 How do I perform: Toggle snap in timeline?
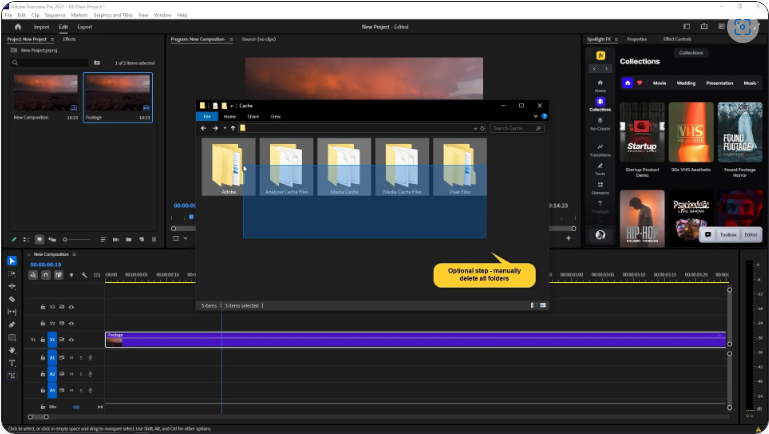click(x=46, y=275)
